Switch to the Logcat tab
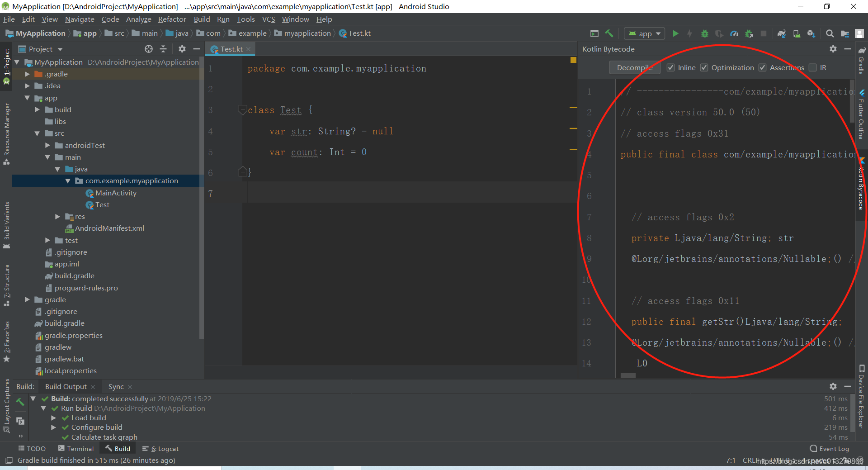 [160, 448]
